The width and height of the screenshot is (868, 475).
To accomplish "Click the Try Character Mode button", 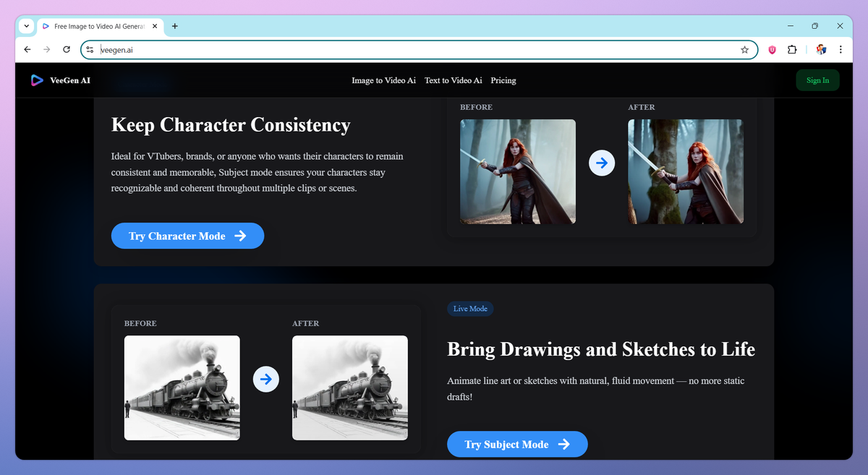I will click(x=187, y=236).
